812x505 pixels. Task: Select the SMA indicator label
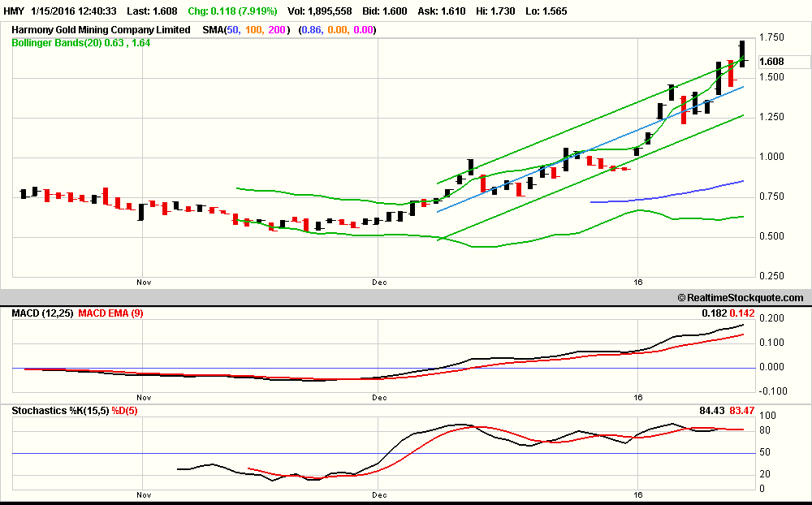click(x=213, y=30)
